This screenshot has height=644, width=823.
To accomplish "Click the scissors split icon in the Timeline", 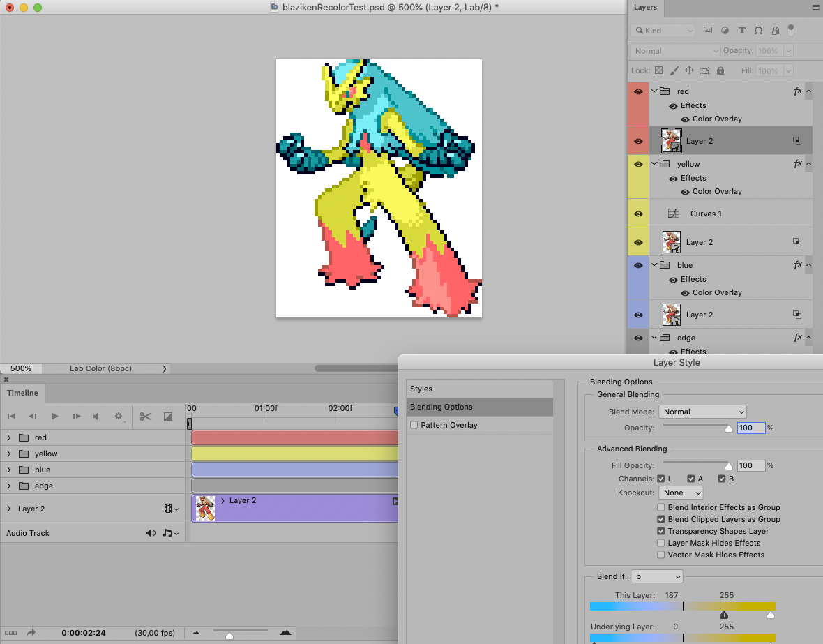I will tap(145, 416).
